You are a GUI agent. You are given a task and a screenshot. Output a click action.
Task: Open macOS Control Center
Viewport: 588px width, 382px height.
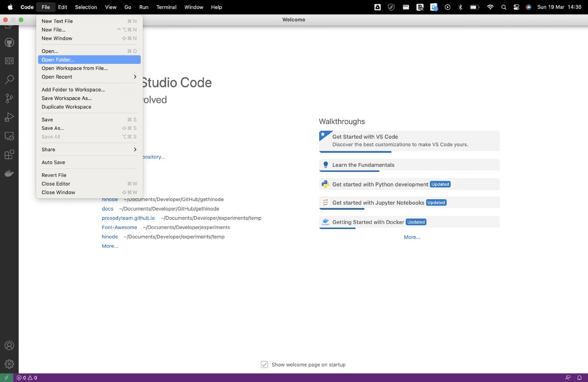click(x=516, y=7)
